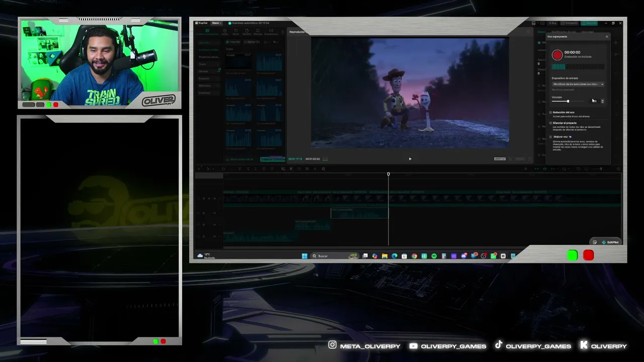Screen dimensions: 644x362
Task: Click the Microsoft Store taskbar icon
Action: pos(405,256)
